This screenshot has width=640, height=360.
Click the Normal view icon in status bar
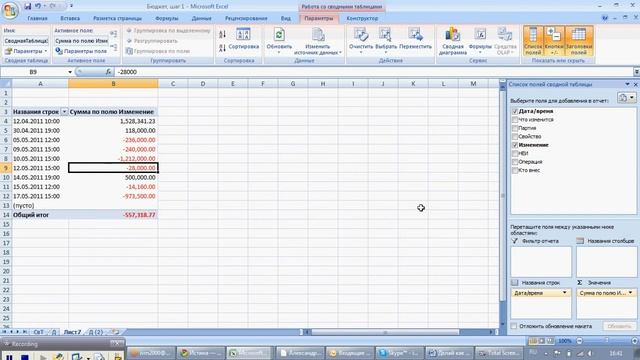pyautogui.click(x=533, y=340)
